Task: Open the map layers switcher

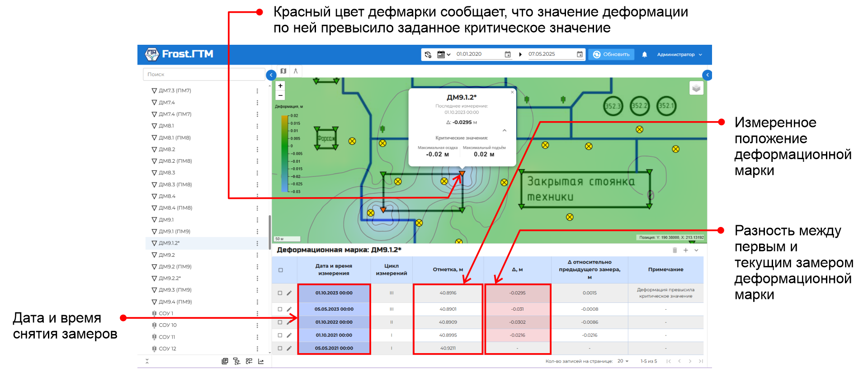Action: pyautogui.click(x=696, y=88)
